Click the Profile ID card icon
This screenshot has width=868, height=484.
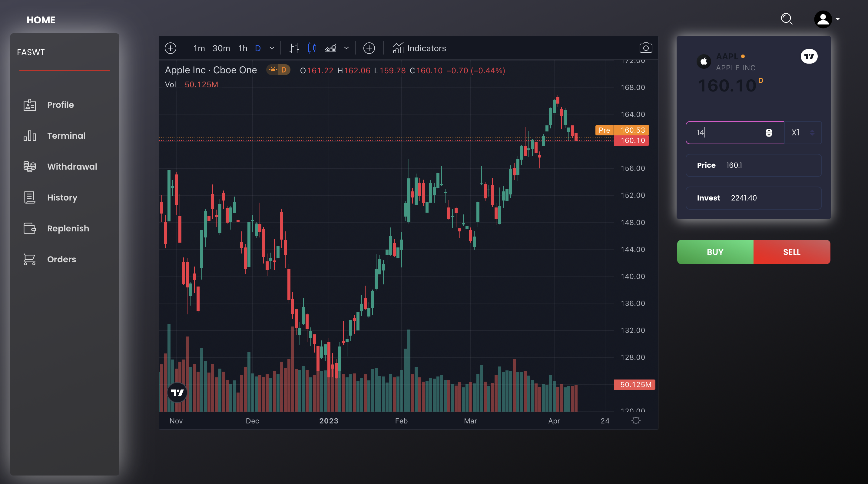point(30,105)
